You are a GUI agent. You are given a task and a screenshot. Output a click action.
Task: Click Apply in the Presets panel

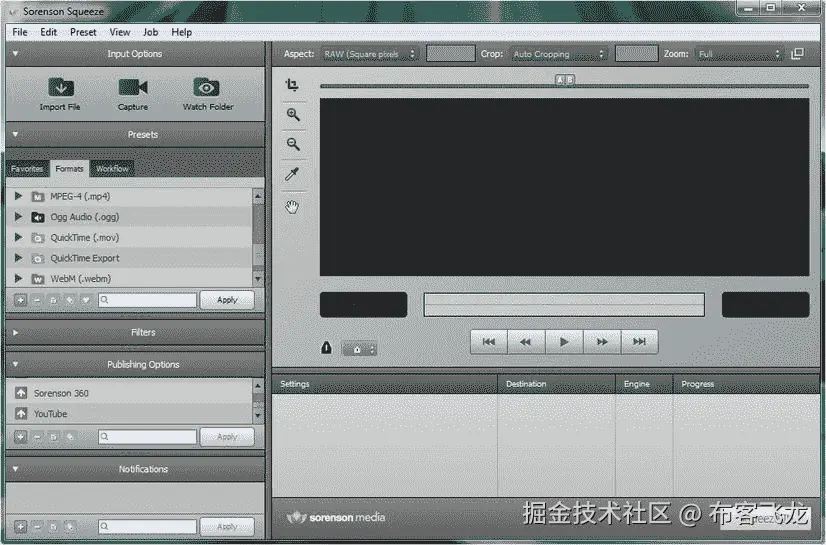(227, 300)
